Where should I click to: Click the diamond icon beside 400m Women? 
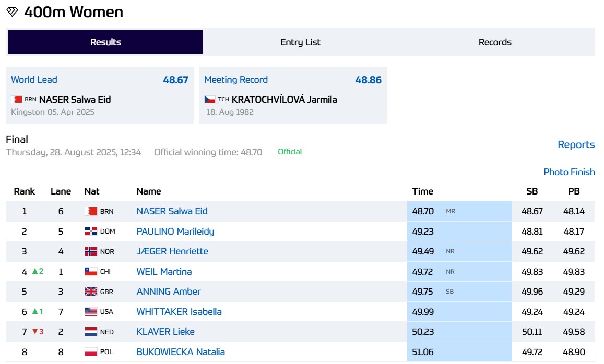coord(12,12)
